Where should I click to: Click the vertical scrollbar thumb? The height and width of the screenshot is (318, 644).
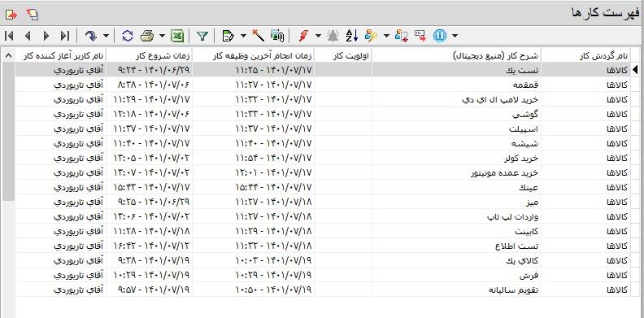8,132
